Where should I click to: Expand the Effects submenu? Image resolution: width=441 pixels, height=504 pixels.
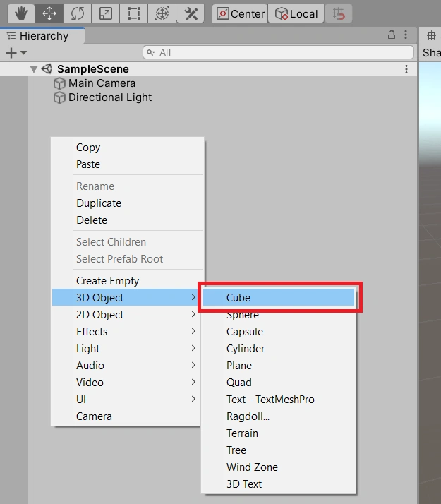[x=126, y=332]
